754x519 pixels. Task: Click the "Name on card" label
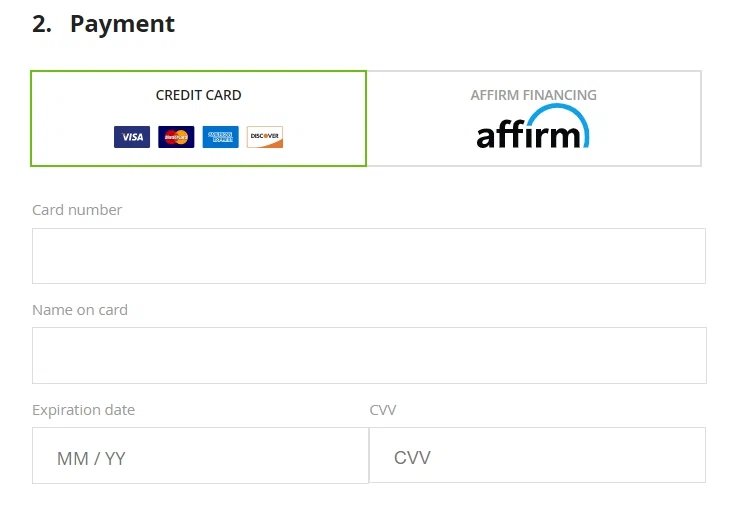coord(80,310)
